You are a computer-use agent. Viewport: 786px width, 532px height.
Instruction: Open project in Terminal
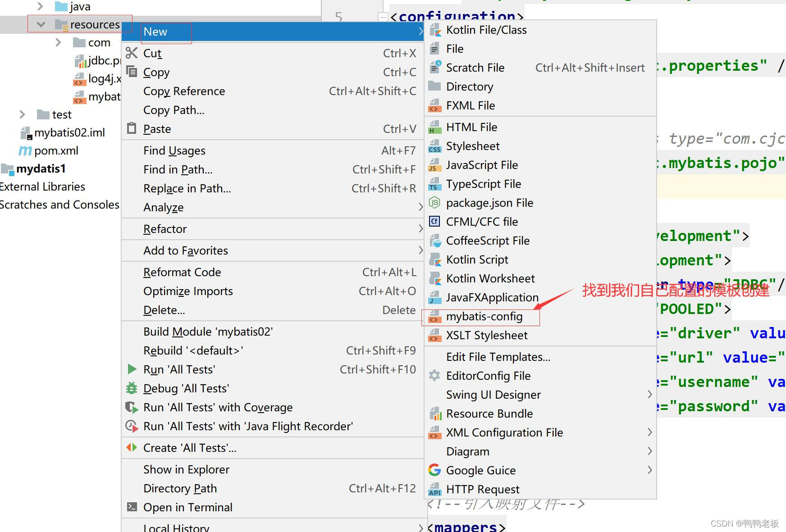187,507
